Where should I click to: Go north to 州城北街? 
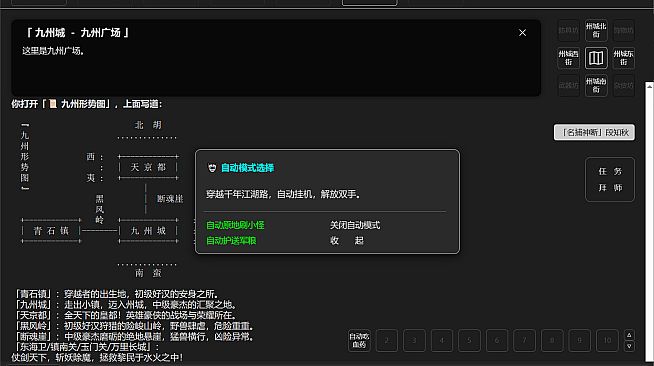[x=596, y=30]
